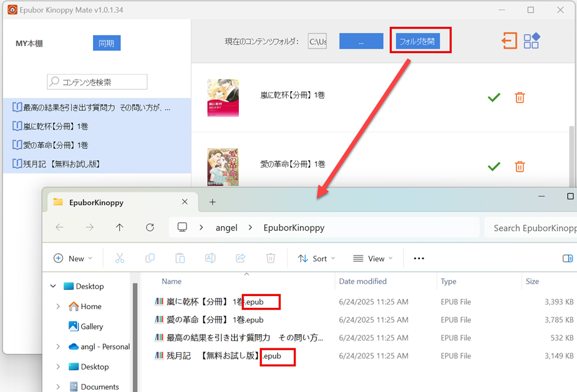577x392 pixels.
Task: Click the Share icon in Explorer toolbar
Action: coord(240,258)
